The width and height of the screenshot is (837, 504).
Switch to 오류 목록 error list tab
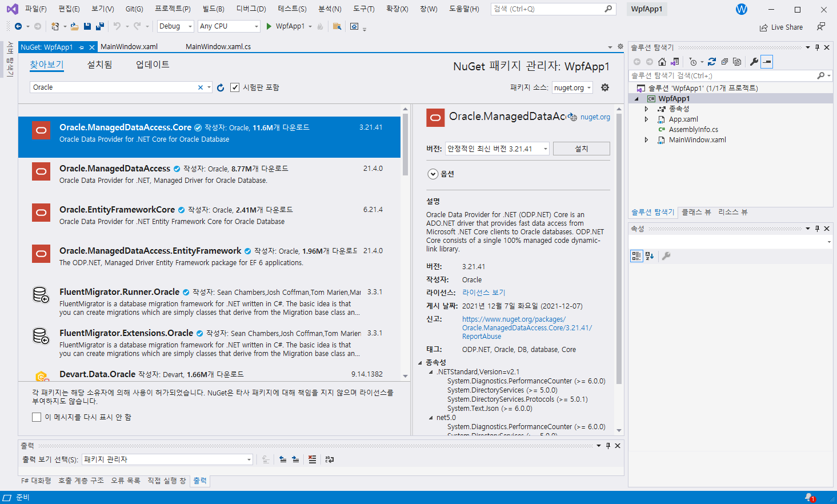point(126,481)
